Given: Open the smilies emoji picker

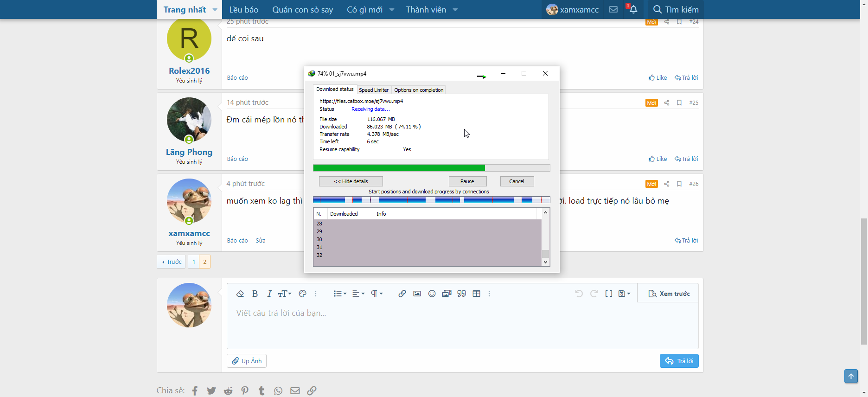Looking at the screenshot, I should (x=432, y=294).
